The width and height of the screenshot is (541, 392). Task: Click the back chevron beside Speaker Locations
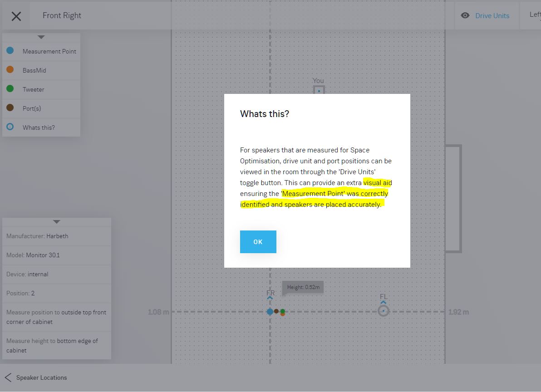pyautogui.click(x=8, y=377)
